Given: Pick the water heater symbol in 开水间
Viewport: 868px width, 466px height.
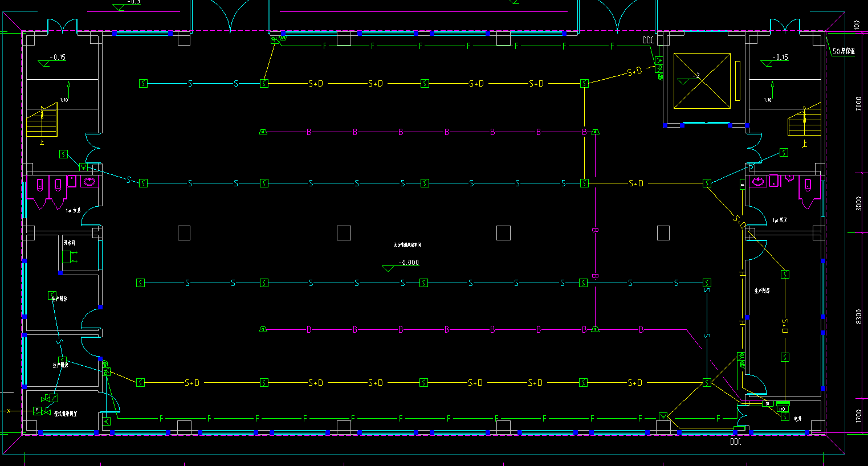Looking at the screenshot, I should click(70, 256).
